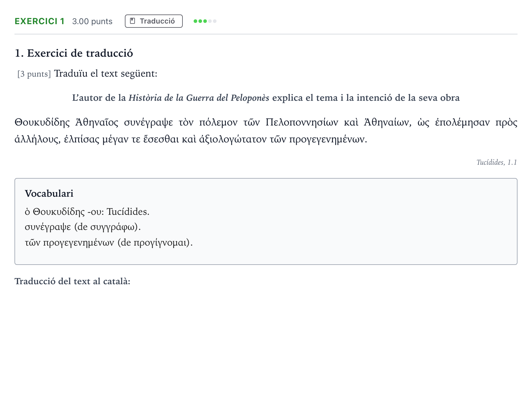Click the book icon in Traducció badge
The image size is (532, 420).
[x=132, y=21]
